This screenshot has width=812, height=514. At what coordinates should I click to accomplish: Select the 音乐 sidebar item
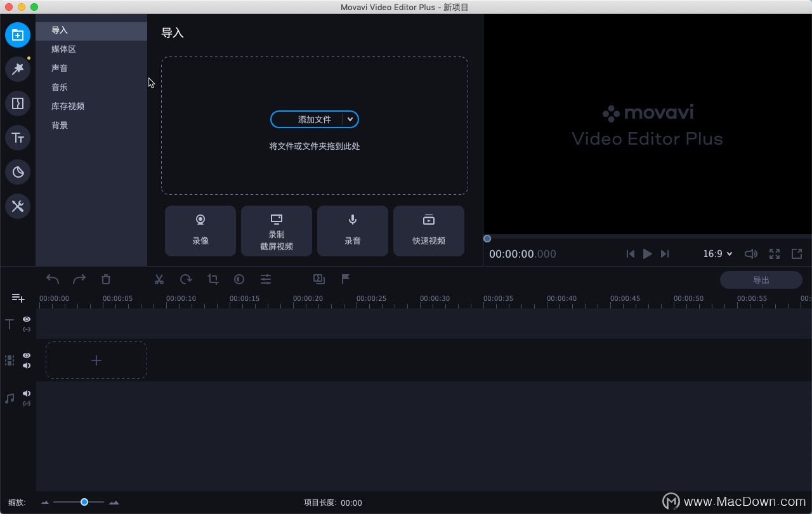click(x=91, y=87)
